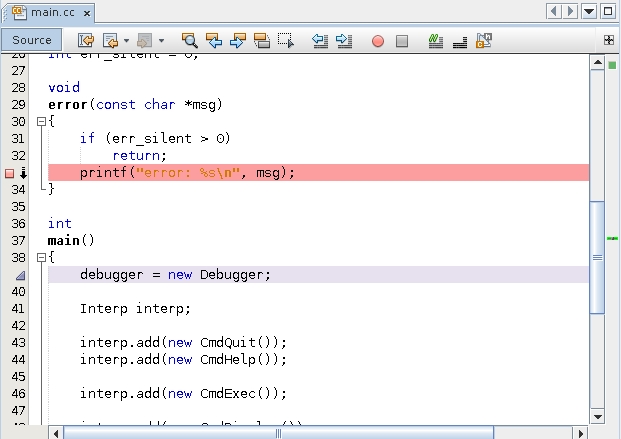Screen dimensions: 621x439
Task: Click the gutter annotation at the debugger line
Action: tap(21, 275)
